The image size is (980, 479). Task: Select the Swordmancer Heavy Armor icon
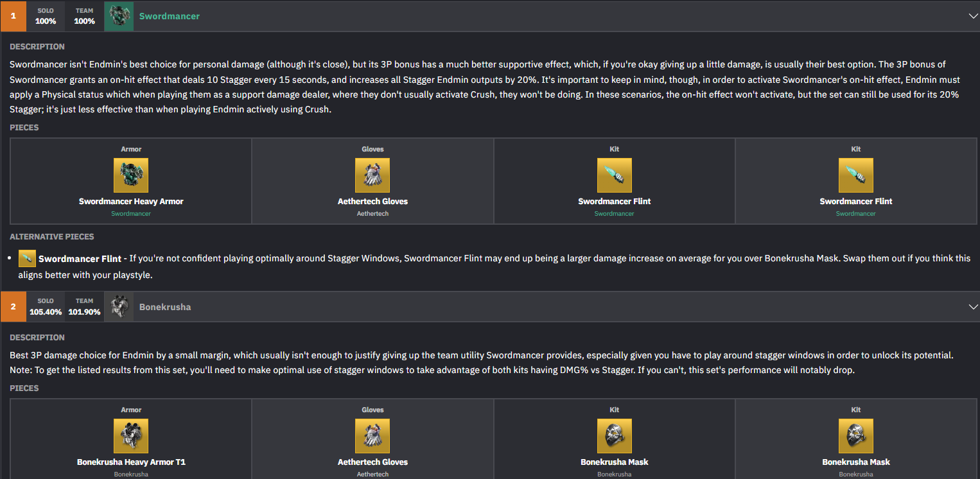click(x=131, y=175)
